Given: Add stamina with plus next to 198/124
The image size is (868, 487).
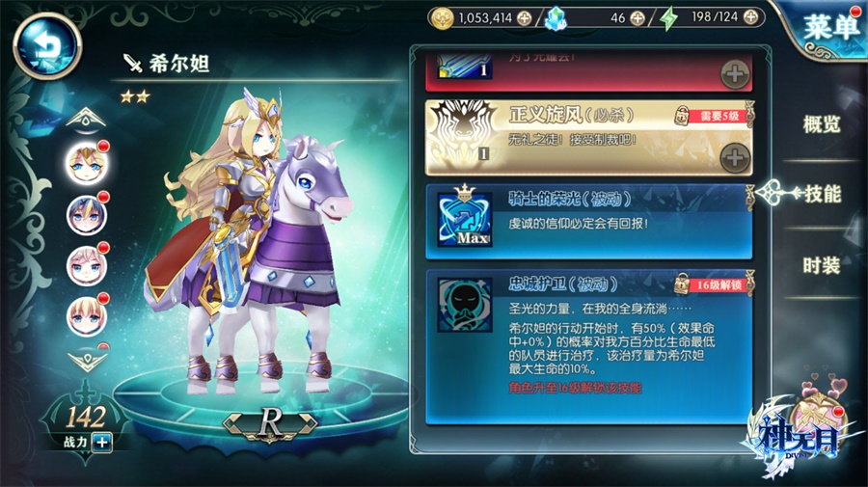Looking at the screenshot, I should tap(750, 17).
